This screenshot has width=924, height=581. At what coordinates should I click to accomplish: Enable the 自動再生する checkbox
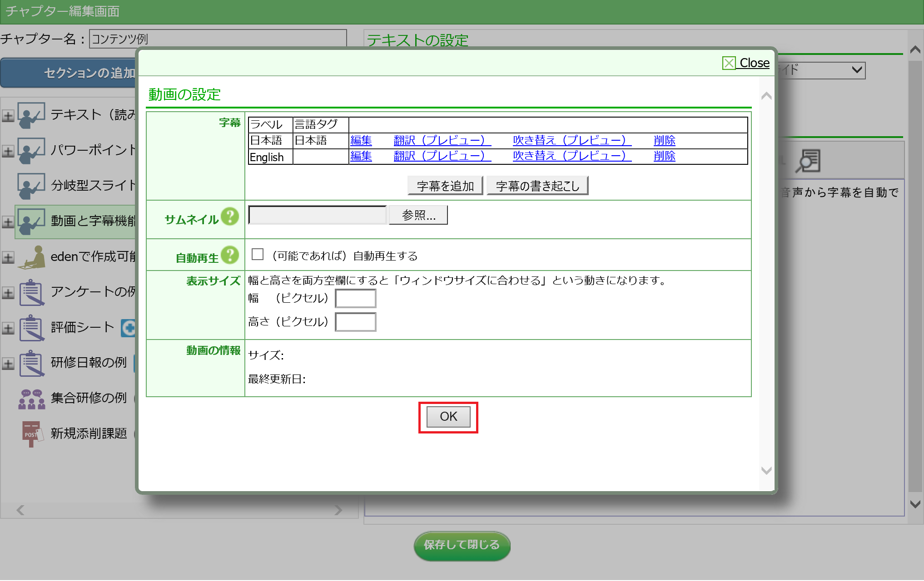pyautogui.click(x=258, y=254)
